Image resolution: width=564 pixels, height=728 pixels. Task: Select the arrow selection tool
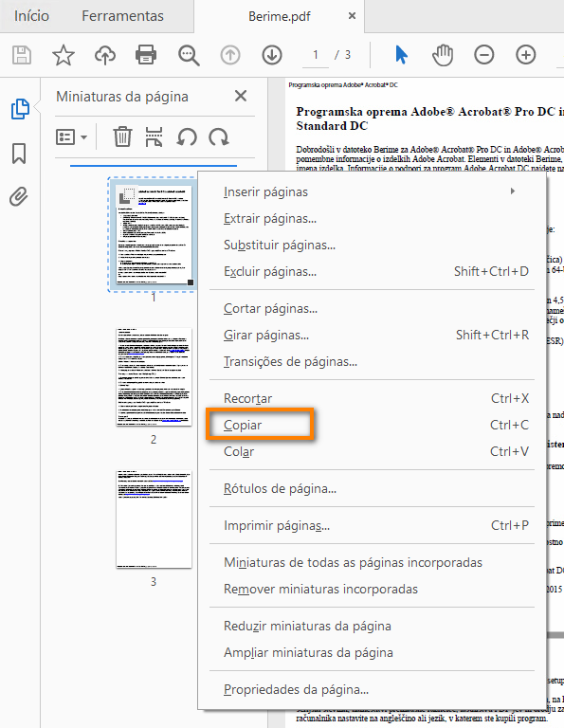coord(402,55)
